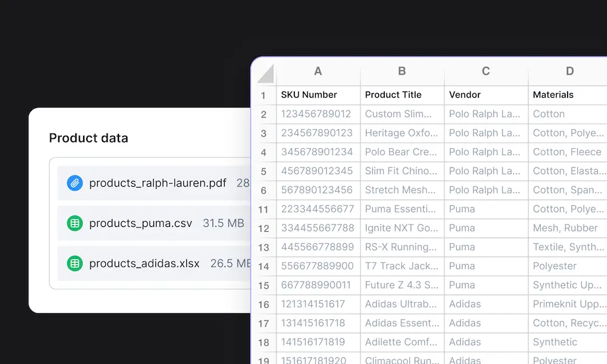Select SKU cell 234567890123
Viewport: 607px width, 364px height.
tap(318, 133)
